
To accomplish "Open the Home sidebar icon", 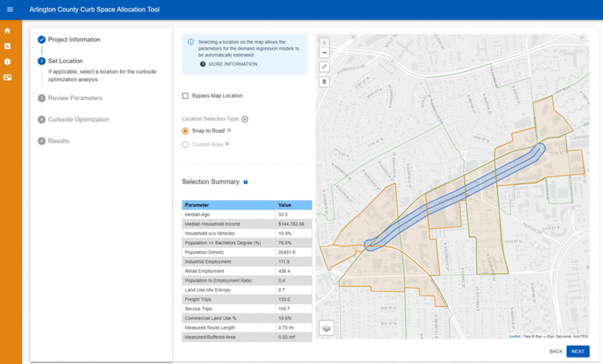I will (7, 30).
